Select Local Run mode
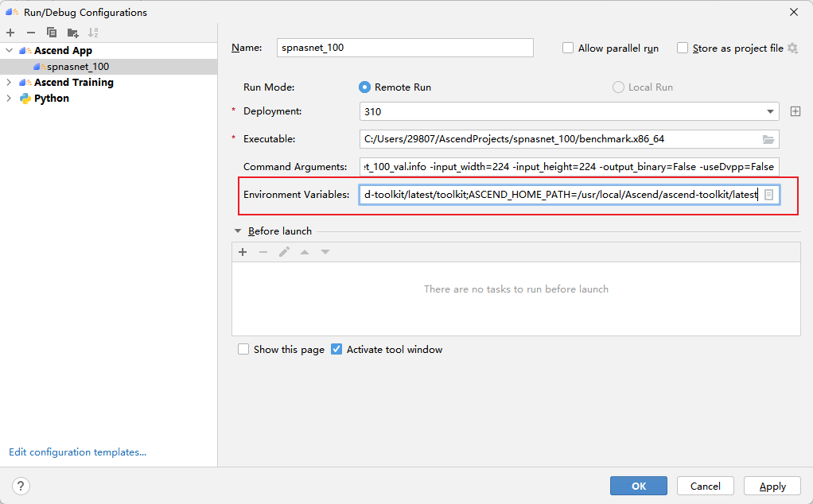Viewport: 813px width, 504px height. (x=618, y=87)
